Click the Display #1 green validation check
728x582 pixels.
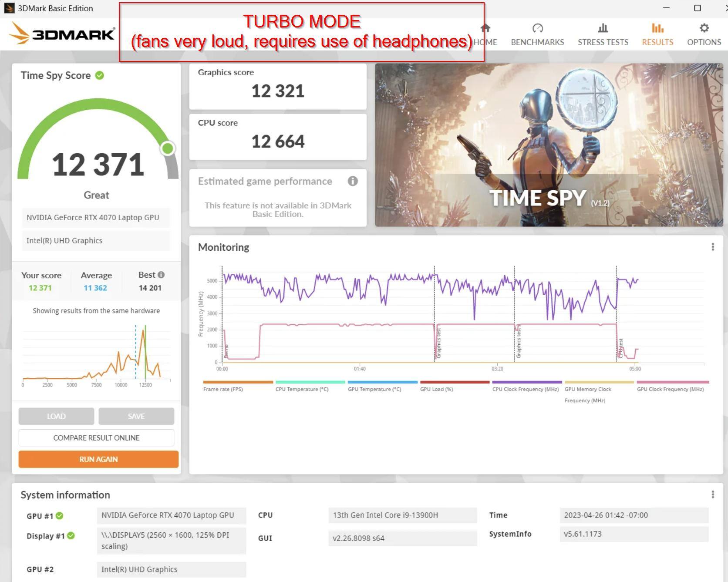(x=71, y=536)
